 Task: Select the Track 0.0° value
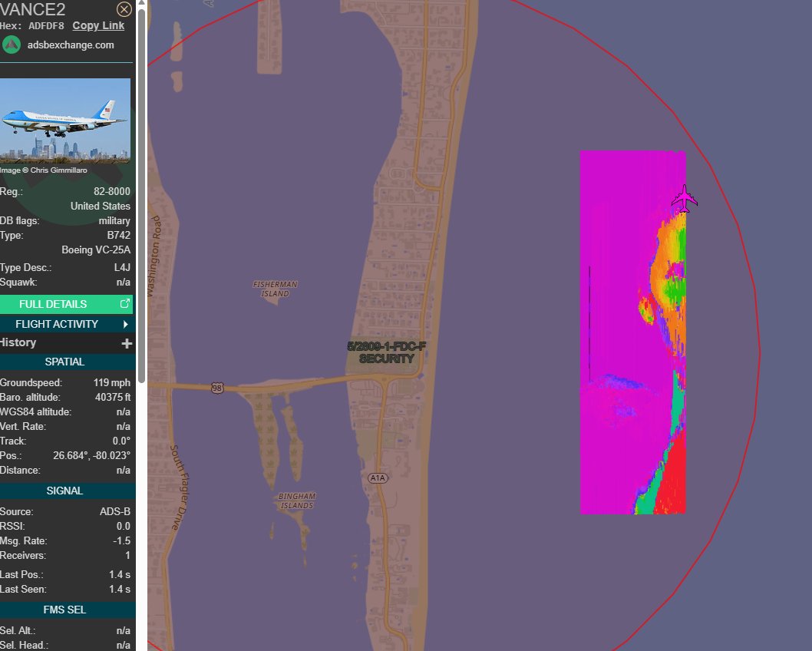point(121,441)
